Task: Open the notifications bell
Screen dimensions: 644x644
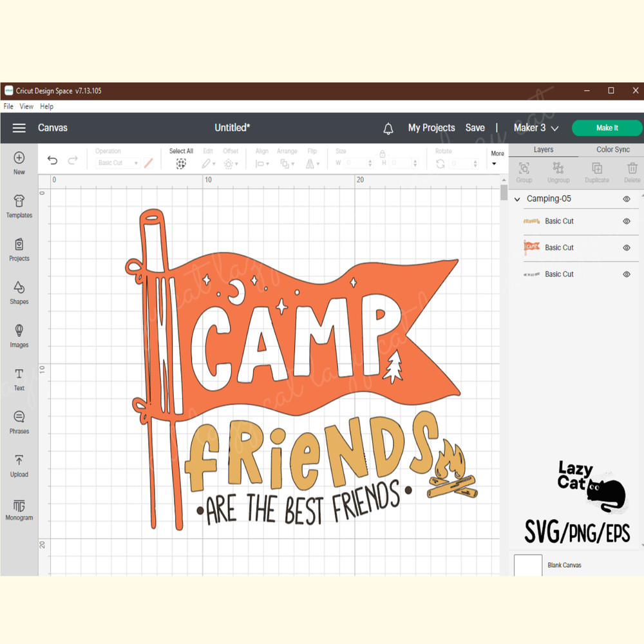Action: click(x=388, y=129)
